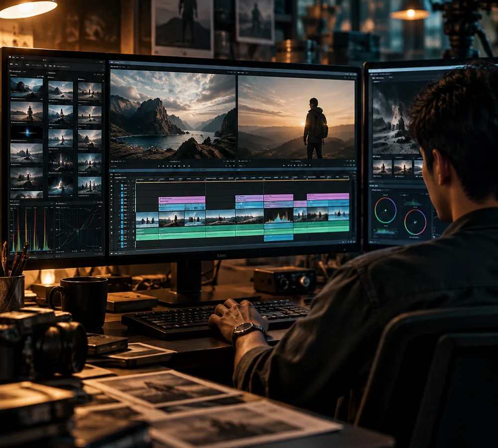Viewport: 498px width, 448px height.
Task: Select the blue lens flare clip thumbnail
Action: coord(26,132)
